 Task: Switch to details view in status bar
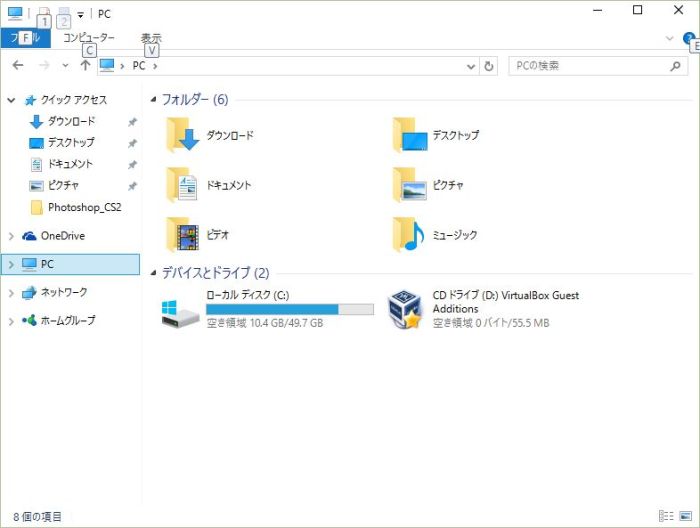[x=666, y=516]
